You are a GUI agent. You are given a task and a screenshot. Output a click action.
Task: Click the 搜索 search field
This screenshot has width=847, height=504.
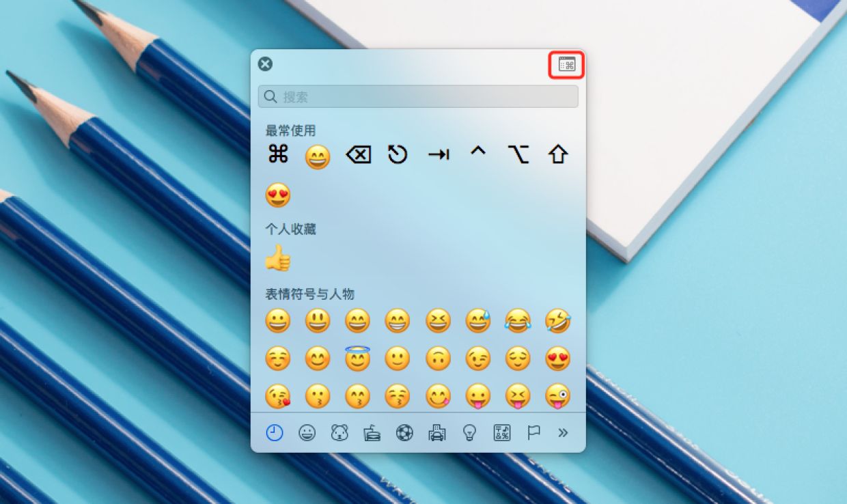(x=418, y=96)
